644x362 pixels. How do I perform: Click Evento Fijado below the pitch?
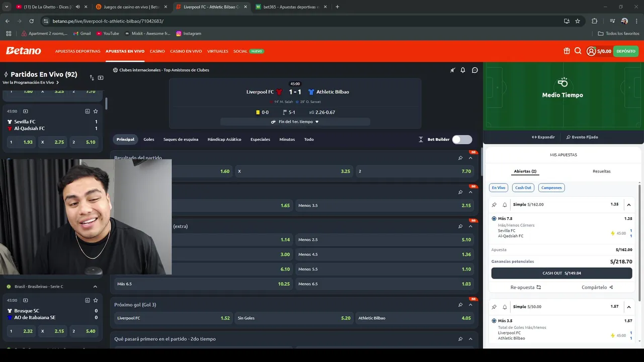(x=582, y=137)
